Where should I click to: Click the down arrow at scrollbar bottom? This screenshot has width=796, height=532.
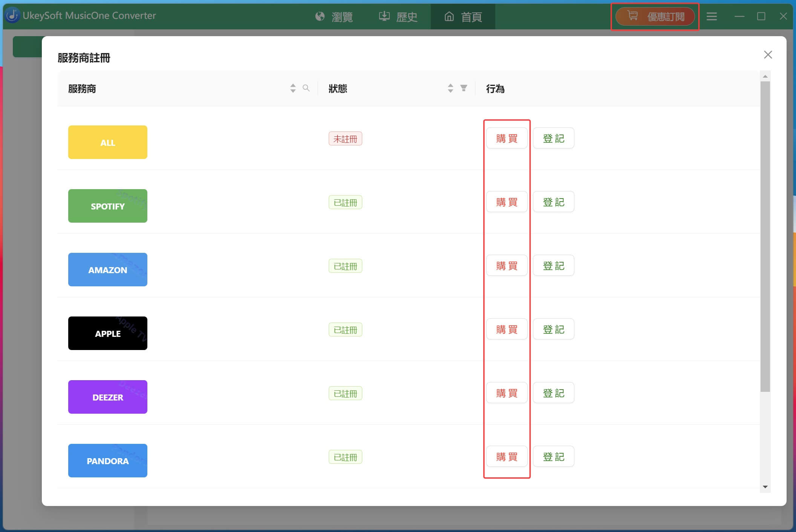pyautogui.click(x=765, y=487)
